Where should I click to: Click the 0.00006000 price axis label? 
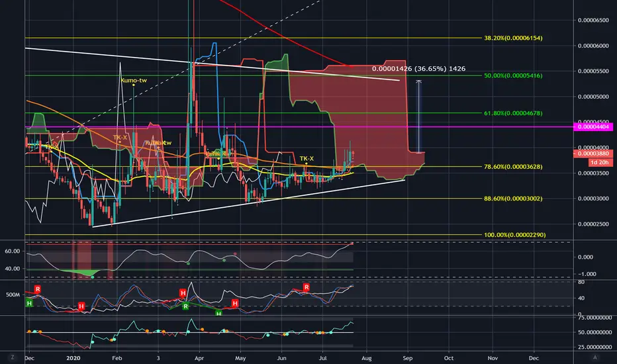click(593, 46)
